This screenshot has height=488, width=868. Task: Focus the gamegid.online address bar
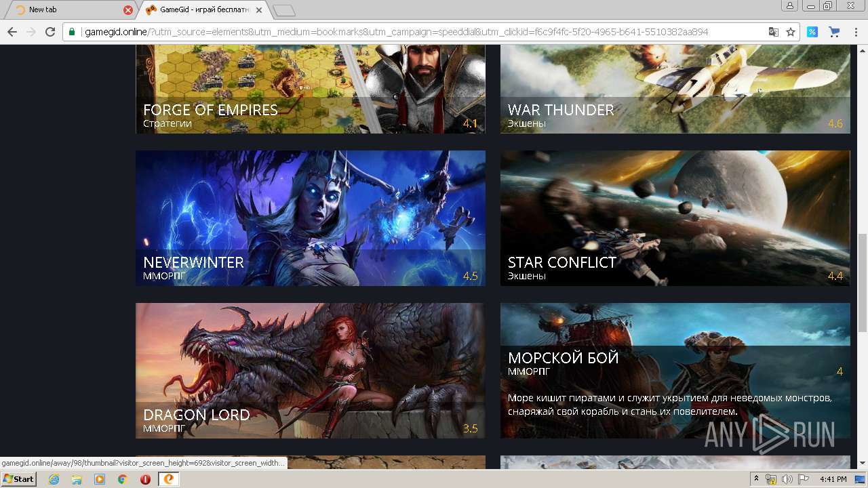[x=420, y=32]
